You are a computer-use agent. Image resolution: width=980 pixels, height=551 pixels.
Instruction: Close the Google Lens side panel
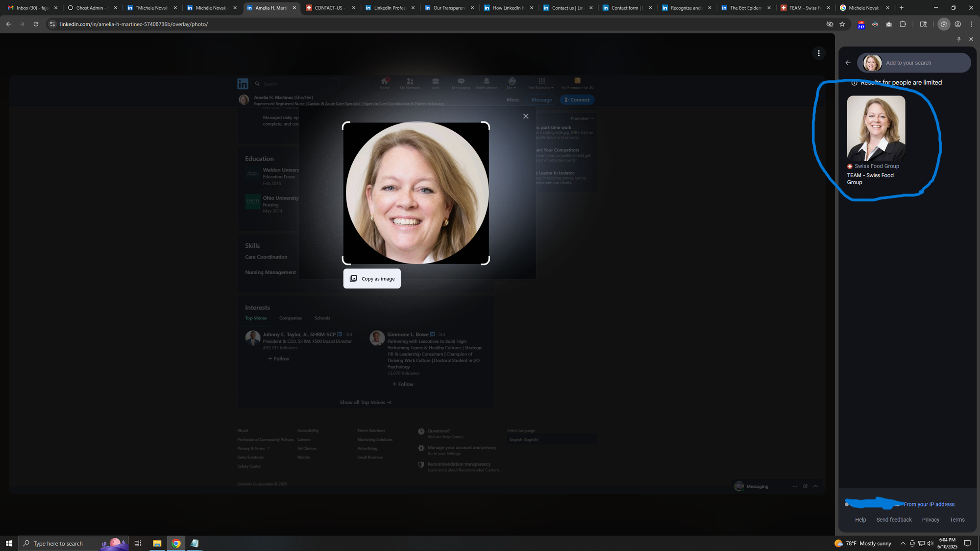[x=971, y=39]
